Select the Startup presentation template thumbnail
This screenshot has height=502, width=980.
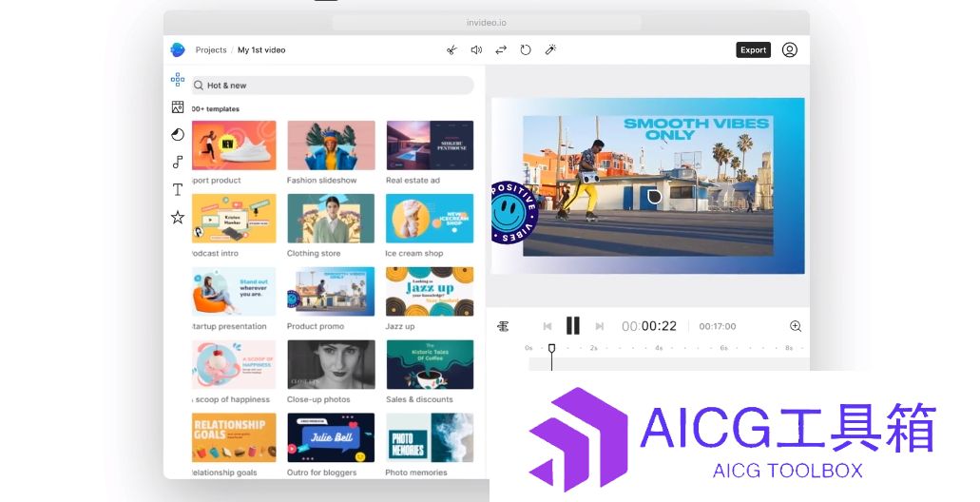[234, 291]
